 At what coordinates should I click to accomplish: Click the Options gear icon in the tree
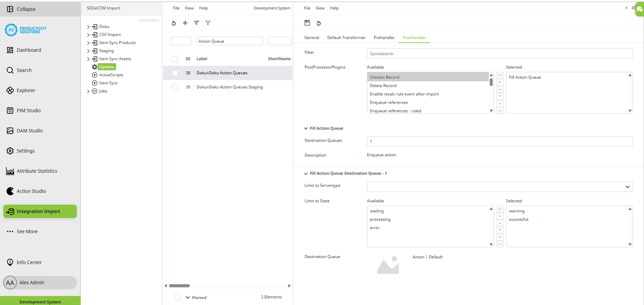click(x=95, y=67)
